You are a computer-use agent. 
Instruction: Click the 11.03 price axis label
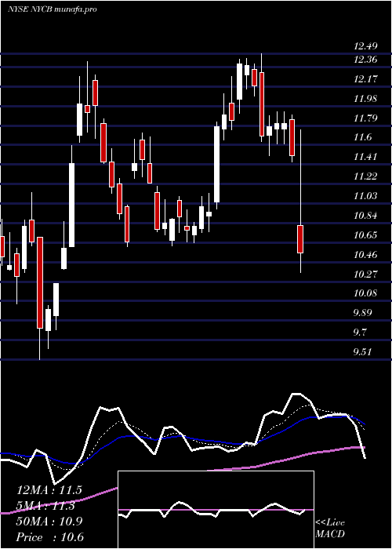point(365,196)
